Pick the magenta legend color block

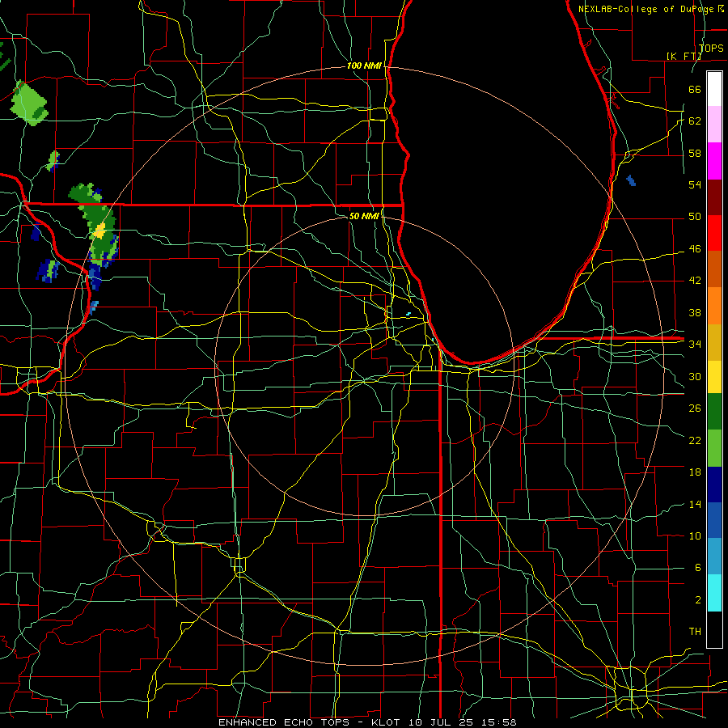point(714,161)
